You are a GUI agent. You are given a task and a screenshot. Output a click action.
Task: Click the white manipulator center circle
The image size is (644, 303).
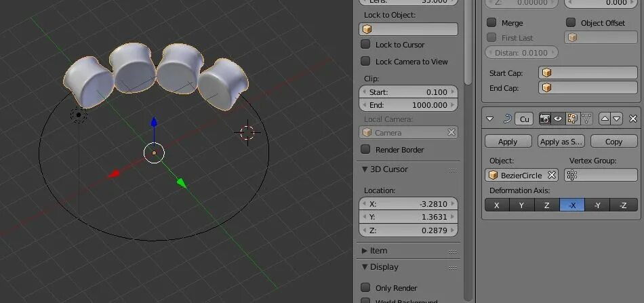tap(154, 153)
